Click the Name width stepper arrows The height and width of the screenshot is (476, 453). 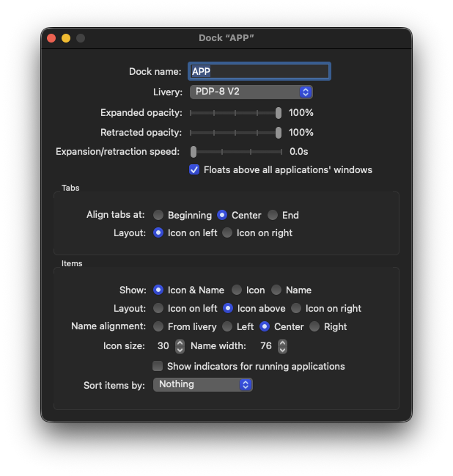[282, 346]
